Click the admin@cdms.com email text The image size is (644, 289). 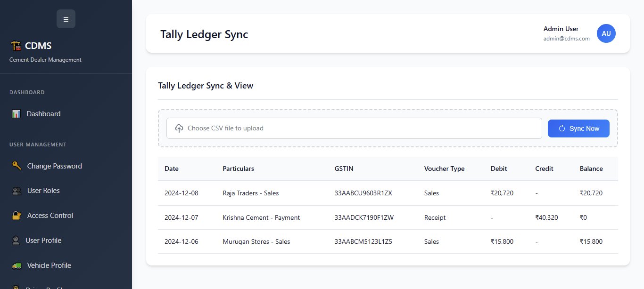point(567,39)
